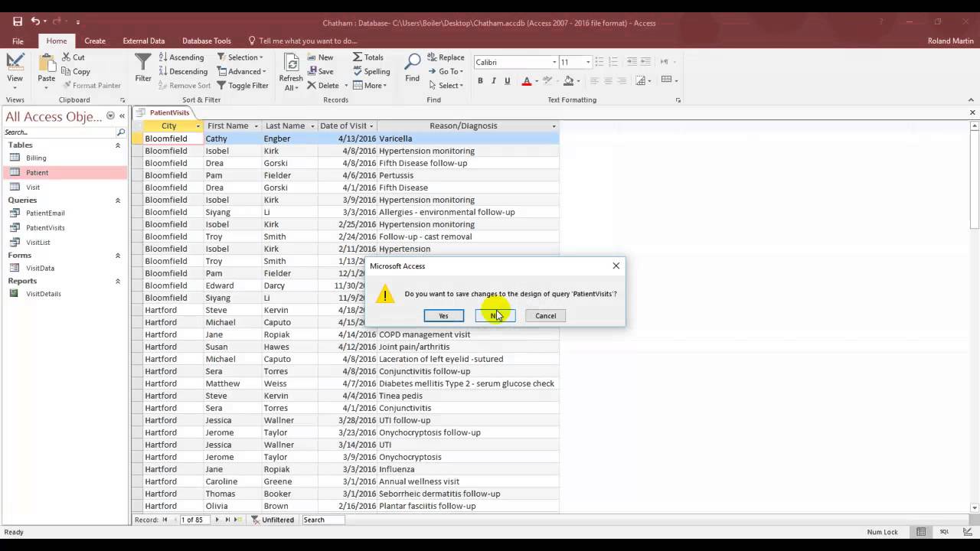Click Yes to save query design changes

pyautogui.click(x=443, y=316)
